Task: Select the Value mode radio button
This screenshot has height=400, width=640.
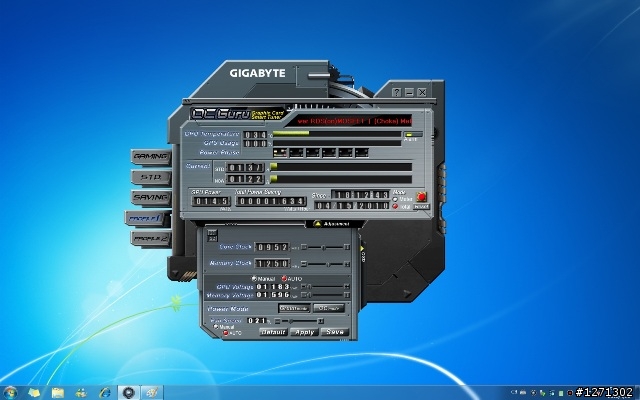Action: coord(395,199)
